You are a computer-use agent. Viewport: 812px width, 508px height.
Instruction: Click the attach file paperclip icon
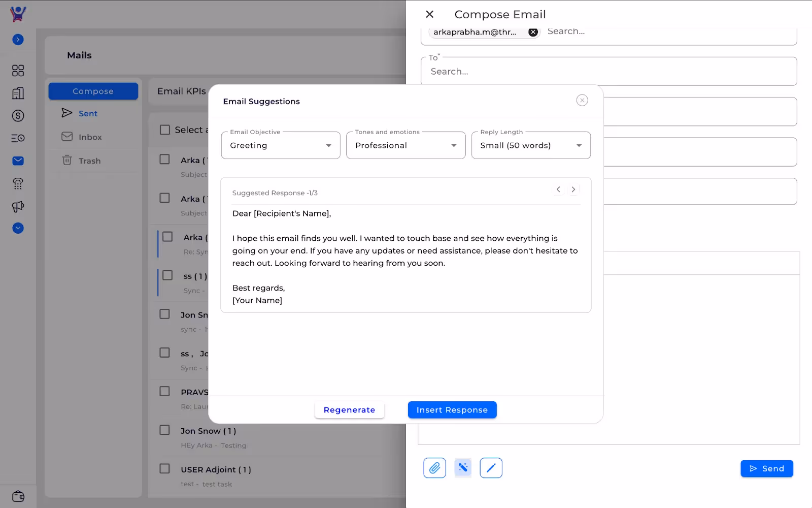click(435, 468)
